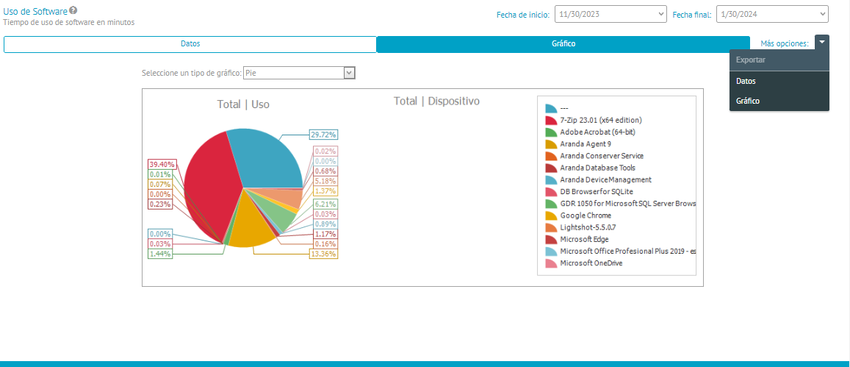This screenshot has width=850, height=367.
Task: Switch to the Datos tab
Action: coord(190,44)
